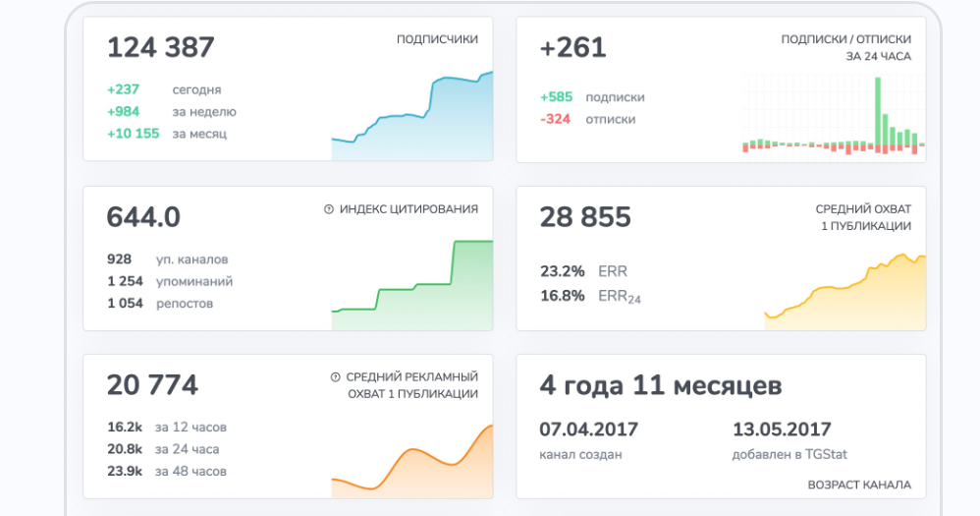The height and width of the screenshot is (516, 980).
Task: Click the 644.0 citation index value
Action: 143,217
